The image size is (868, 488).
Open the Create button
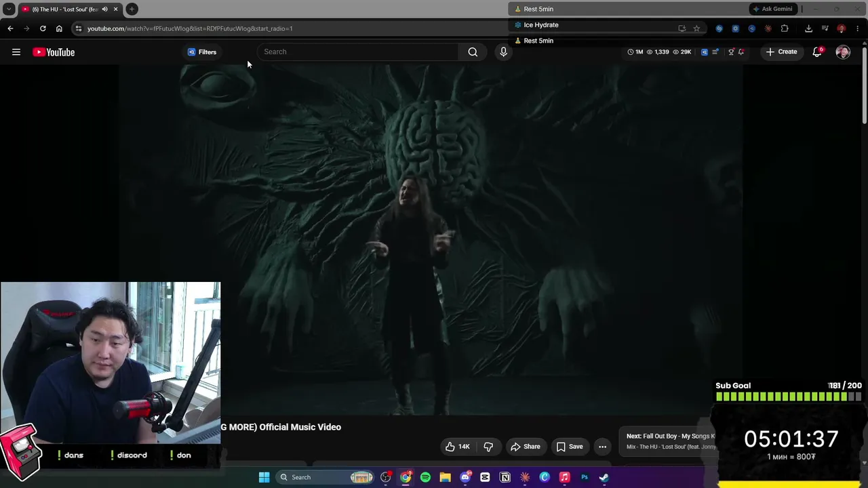(x=782, y=52)
